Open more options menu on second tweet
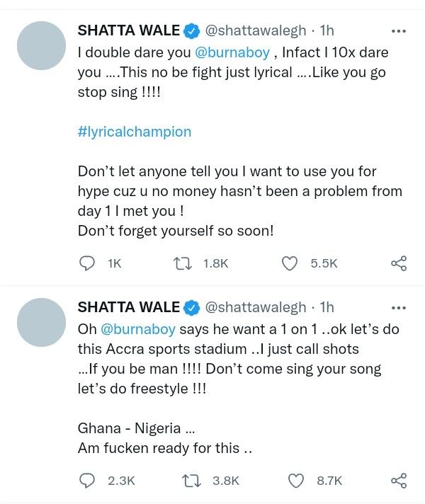This screenshot has height=504, width=425. (399, 308)
